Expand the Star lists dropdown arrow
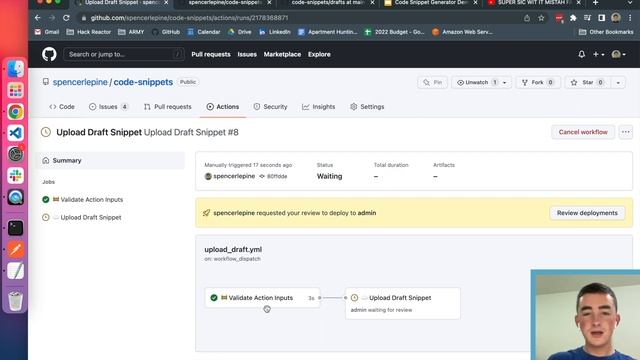This screenshot has width=640, height=360. (618, 82)
